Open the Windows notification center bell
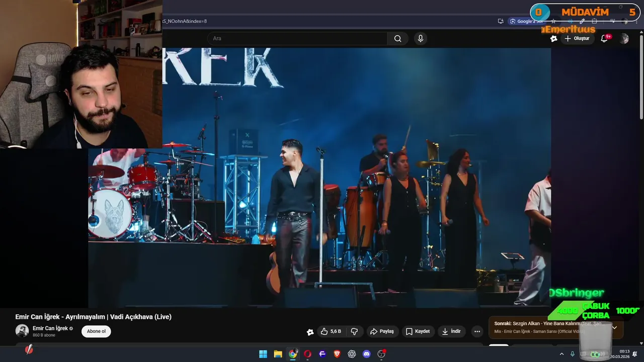This screenshot has width=644, height=362. point(635,354)
